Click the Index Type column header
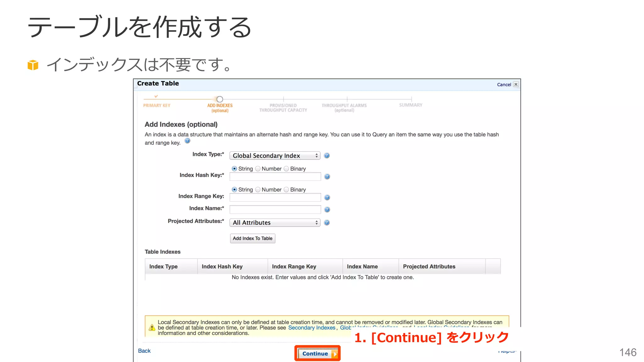The image size is (644, 362). point(171,266)
